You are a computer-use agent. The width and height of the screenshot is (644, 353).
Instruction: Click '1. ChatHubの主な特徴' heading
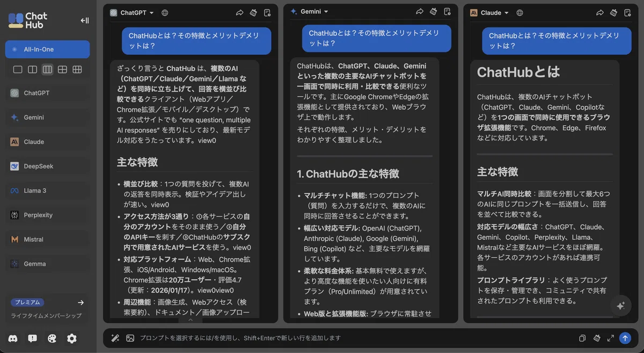coord(348,174)
